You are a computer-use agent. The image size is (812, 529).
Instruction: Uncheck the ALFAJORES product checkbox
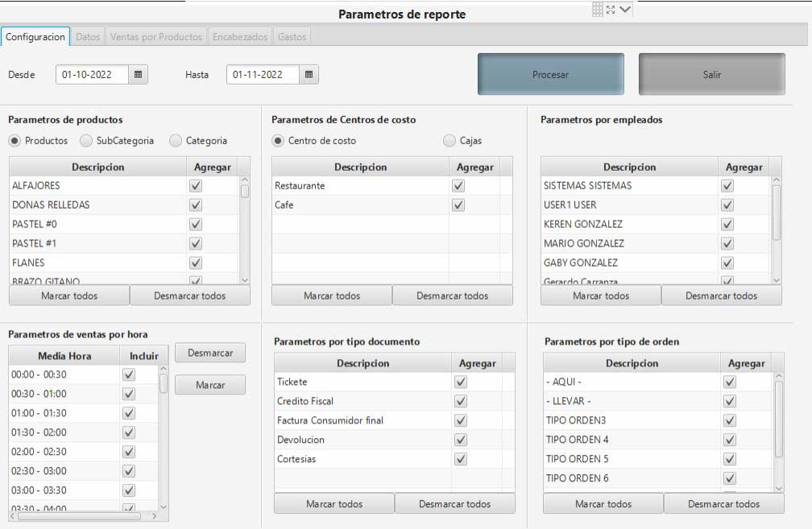[x=195, y=186]
